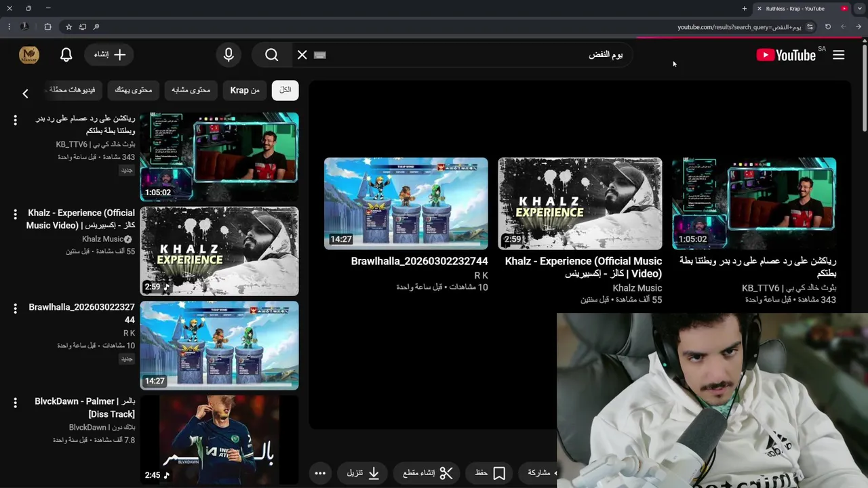Run the search with the magnifier button

[x=272, y=55]
